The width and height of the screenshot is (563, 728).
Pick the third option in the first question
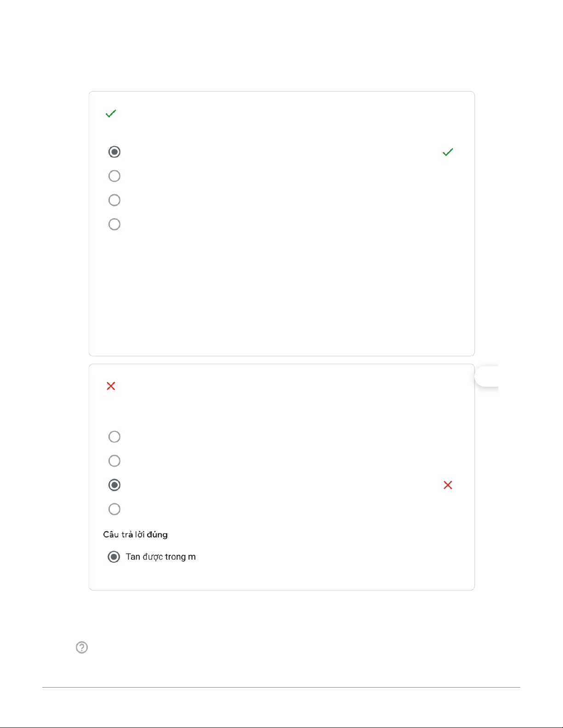114,200
